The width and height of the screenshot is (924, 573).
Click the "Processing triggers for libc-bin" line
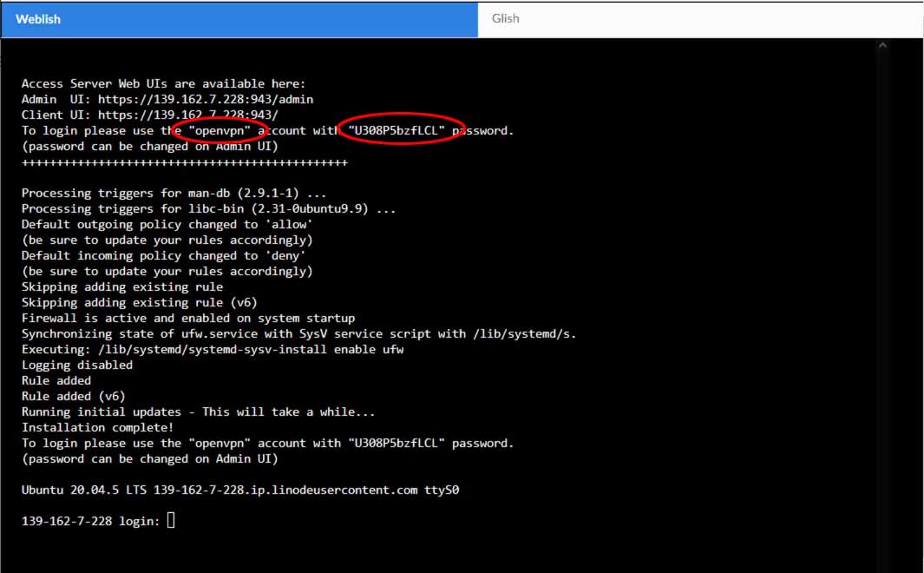(x=208, y=209)
